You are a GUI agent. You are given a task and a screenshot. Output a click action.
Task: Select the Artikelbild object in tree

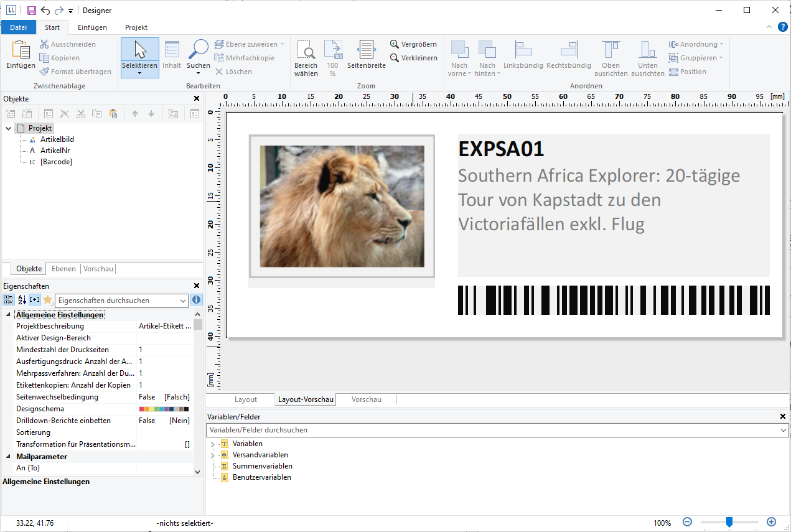[57, 139]
